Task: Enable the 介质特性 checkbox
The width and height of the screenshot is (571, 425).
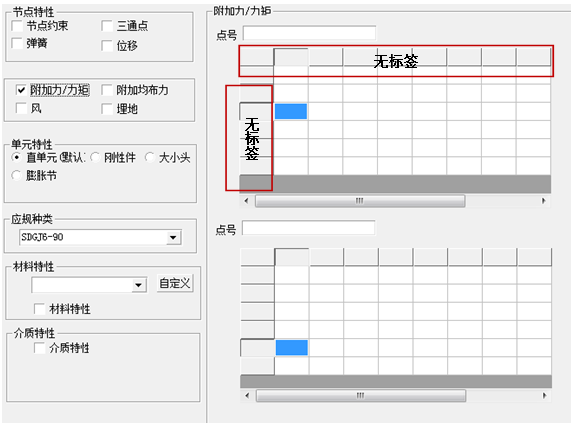Action: (x=39, y=348)
